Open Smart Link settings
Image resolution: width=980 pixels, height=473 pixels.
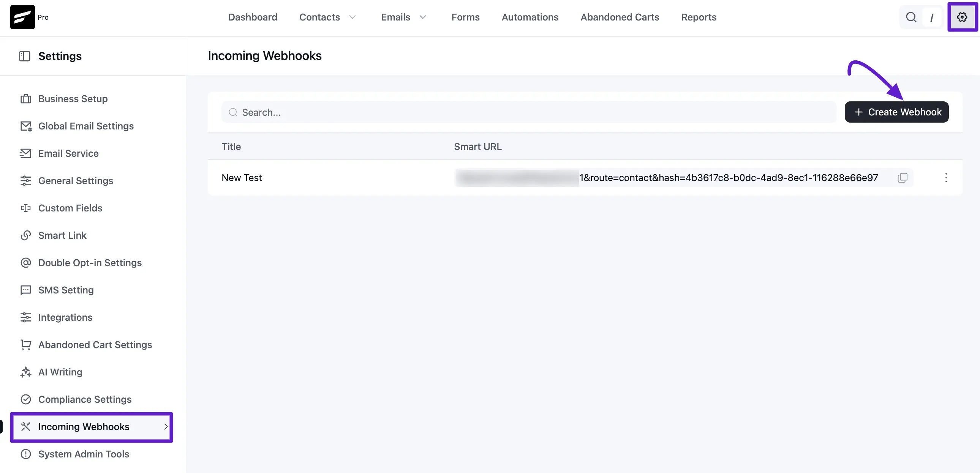pos(62,235)
